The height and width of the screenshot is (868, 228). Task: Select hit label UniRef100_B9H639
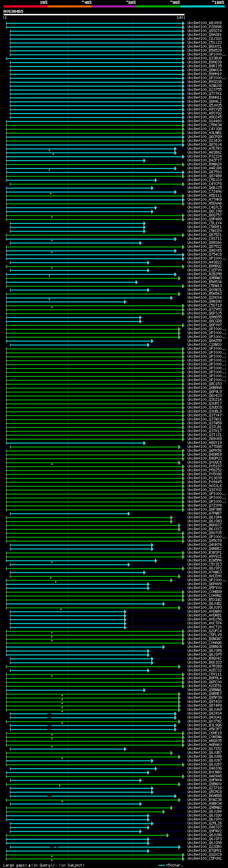click(204, 62)
